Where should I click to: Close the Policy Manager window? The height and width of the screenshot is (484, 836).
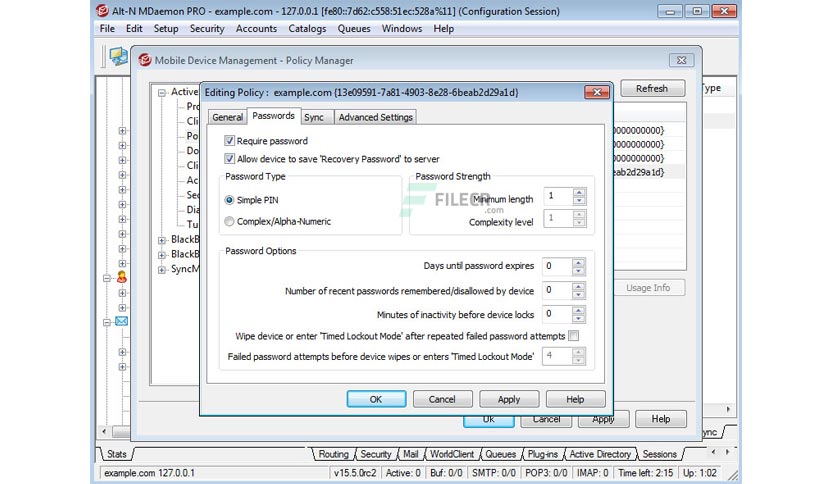point(681,60)
